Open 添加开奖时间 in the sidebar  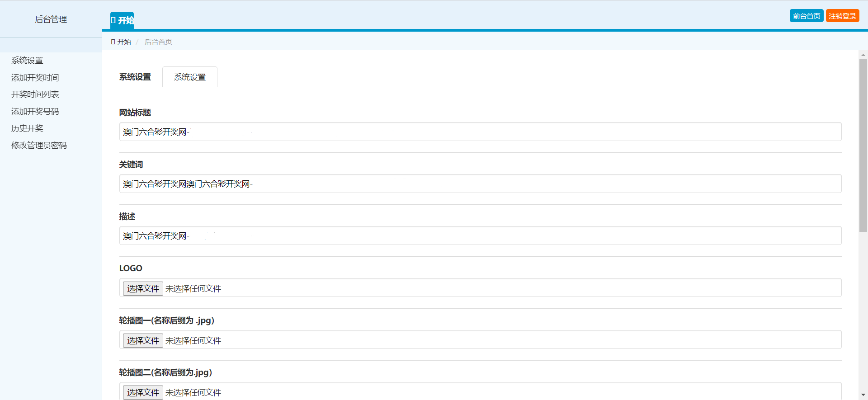[35, 78]
